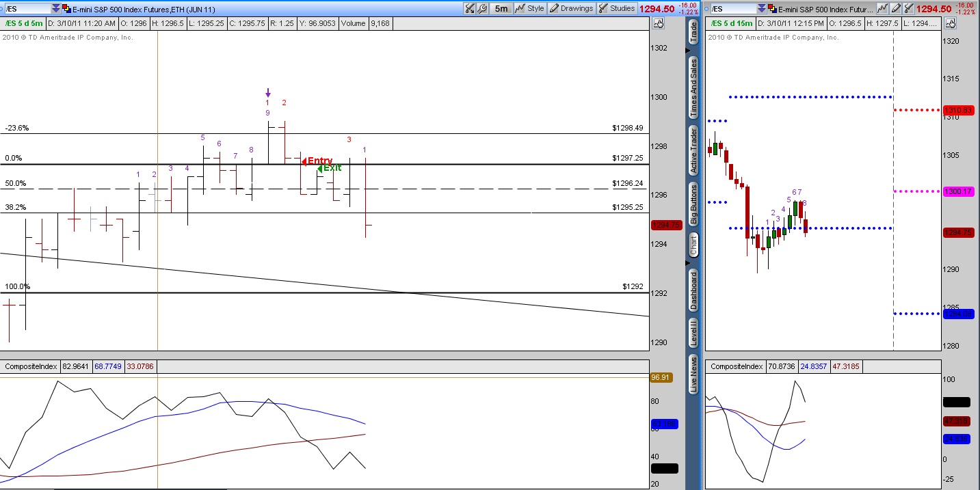Image resolution: width=980 pixels, height=490 pixels.
Task: Click small collapse arrow near Dashboard tab
Action: click(688, 263)
